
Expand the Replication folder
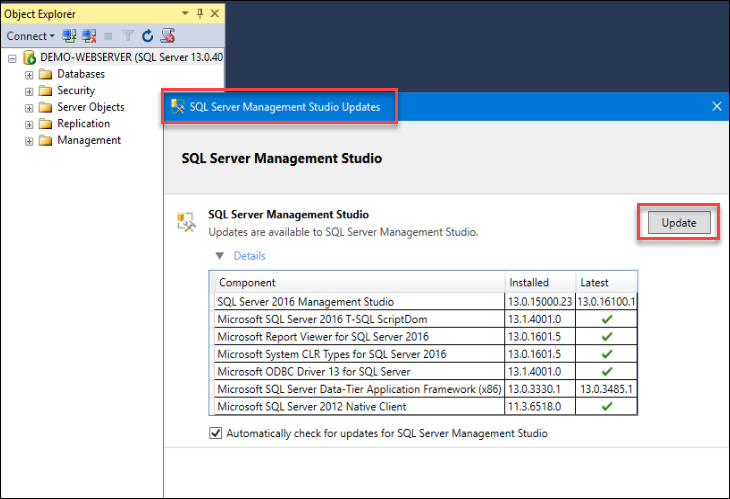point(29,125)
